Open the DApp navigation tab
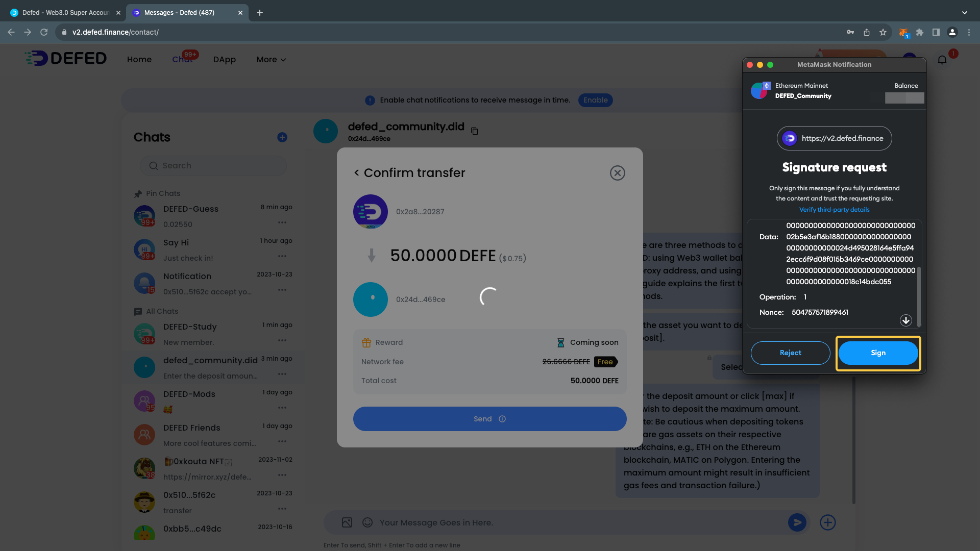The image size is (980, 551). click(224, 60)
